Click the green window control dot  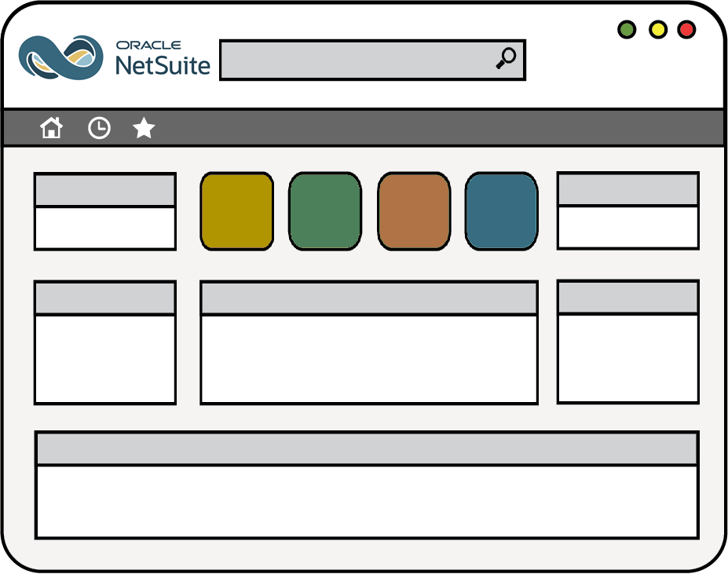tap(627, 30)
